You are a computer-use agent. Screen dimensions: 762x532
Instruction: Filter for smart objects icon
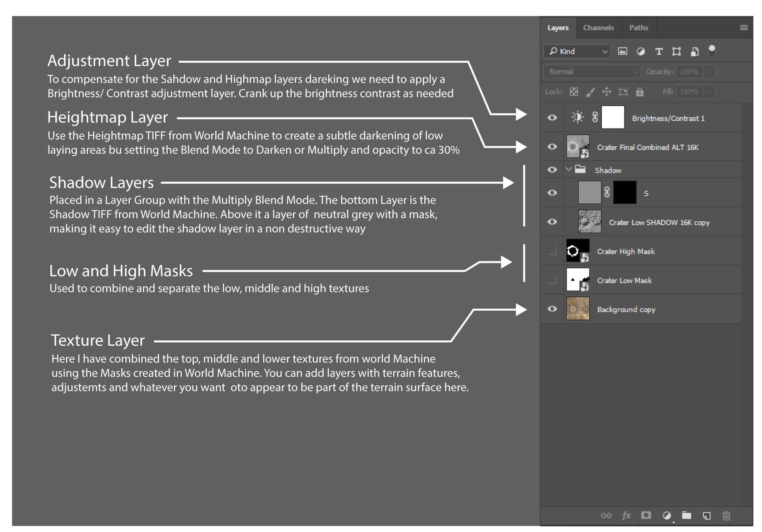[694, 51]
